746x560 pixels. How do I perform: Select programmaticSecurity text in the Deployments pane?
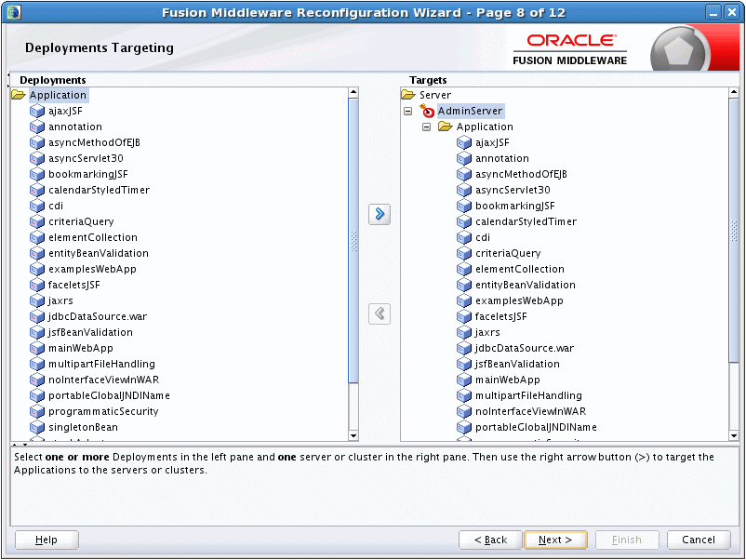pyautogui.click(x=103, y=411)
